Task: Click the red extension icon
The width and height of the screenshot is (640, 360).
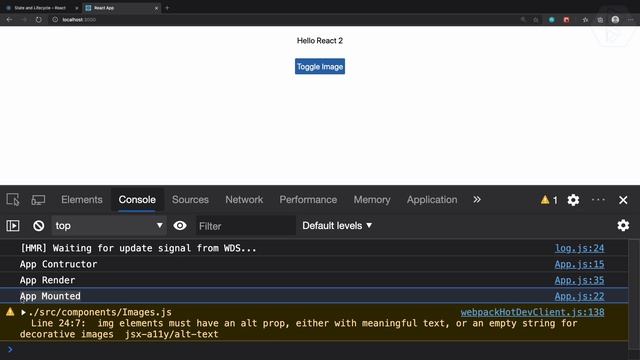Action: (x=567, y=20)
